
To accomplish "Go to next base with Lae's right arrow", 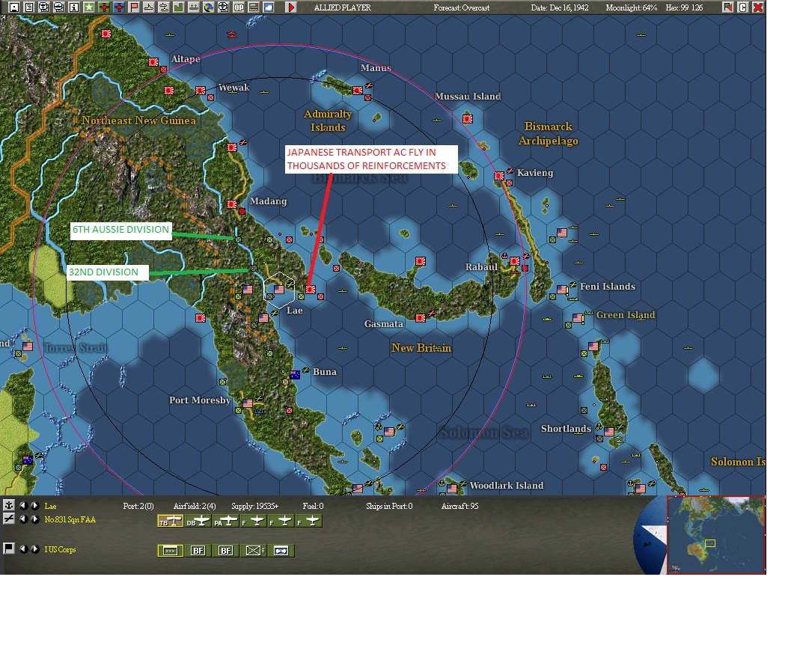I will pos(34,505).
